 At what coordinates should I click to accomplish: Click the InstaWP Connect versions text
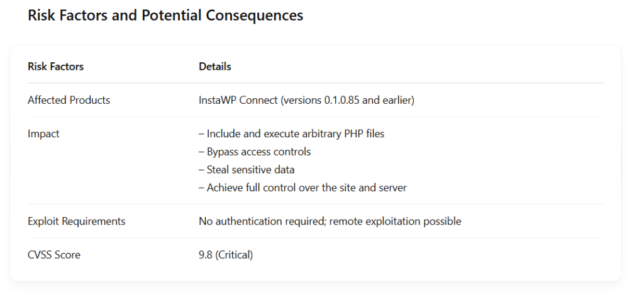[x=306, y=100]
